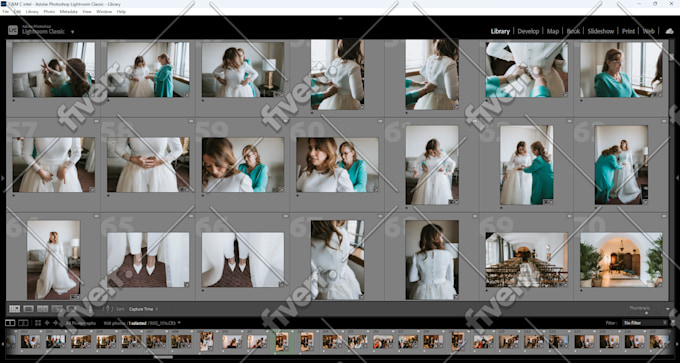Select the Library module tab
Image resolution: width=680 pixels, height=363 pixels.
pos(500,31)
